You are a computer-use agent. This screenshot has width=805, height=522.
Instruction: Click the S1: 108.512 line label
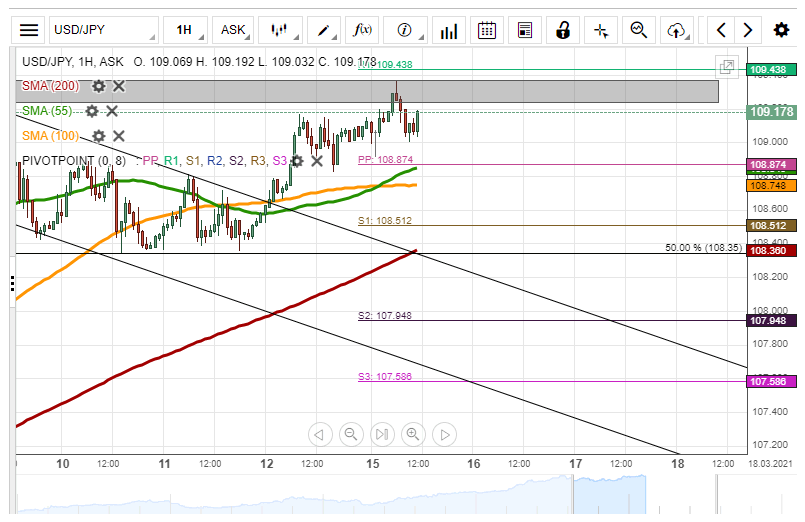click(x=385, y=221)
